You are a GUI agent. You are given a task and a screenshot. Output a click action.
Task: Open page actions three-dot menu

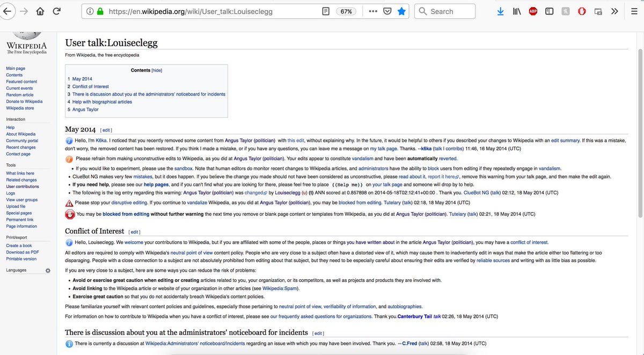373,11
